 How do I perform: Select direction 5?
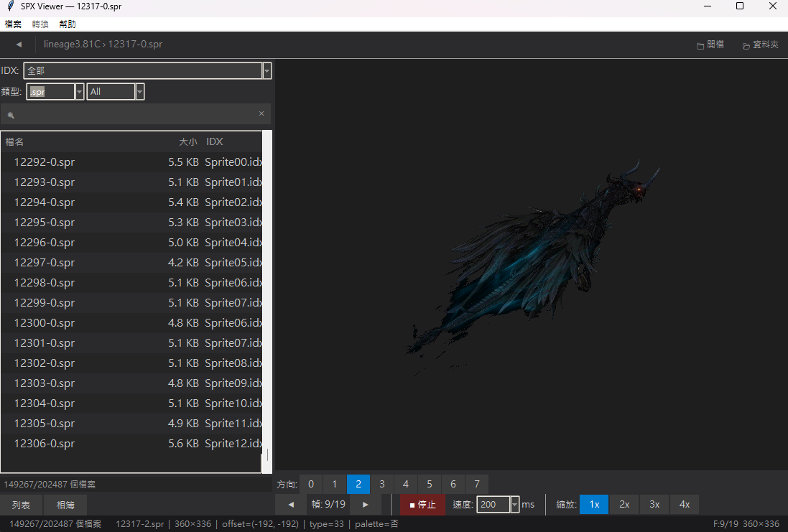[x=429, y=485]
